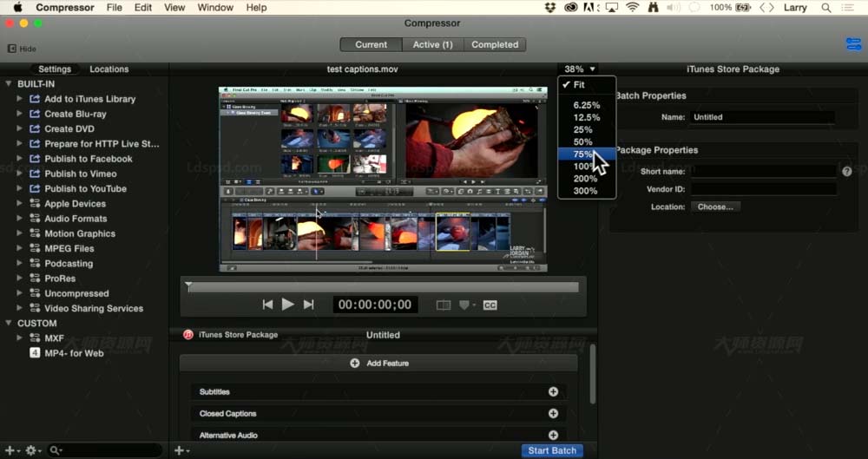Expand the Uncompressed group
Viewport: 868px width, 459px height.
pyautogui.click(x=19, y=293)
